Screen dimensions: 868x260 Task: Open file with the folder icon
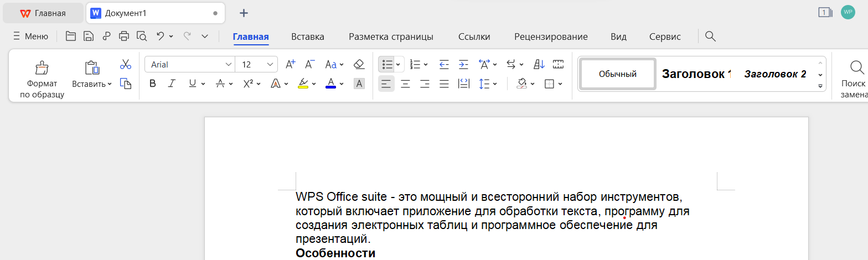click(x=71, y=37)
